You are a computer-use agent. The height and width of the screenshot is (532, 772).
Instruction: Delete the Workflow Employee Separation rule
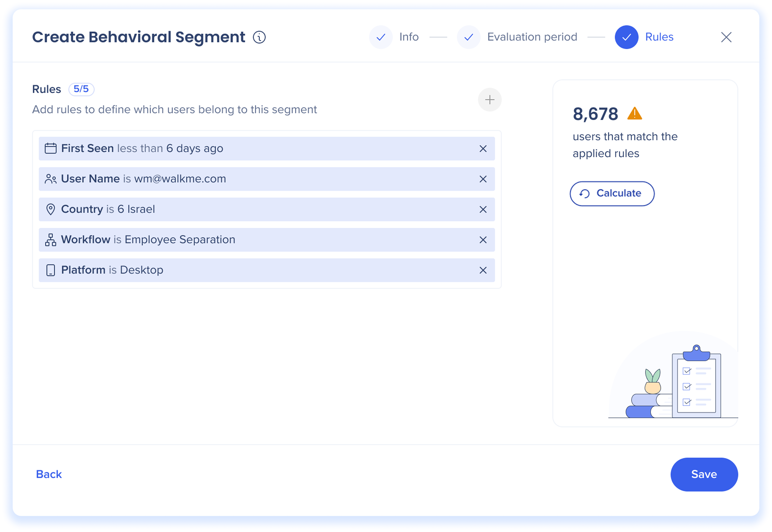point(483,240)
